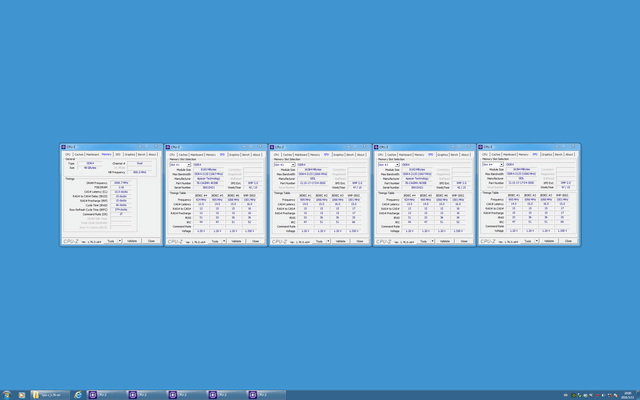Switch to Mainboard tab in middle CPU-Z window
The image size is (640, 400).
(x=300, y=155)
